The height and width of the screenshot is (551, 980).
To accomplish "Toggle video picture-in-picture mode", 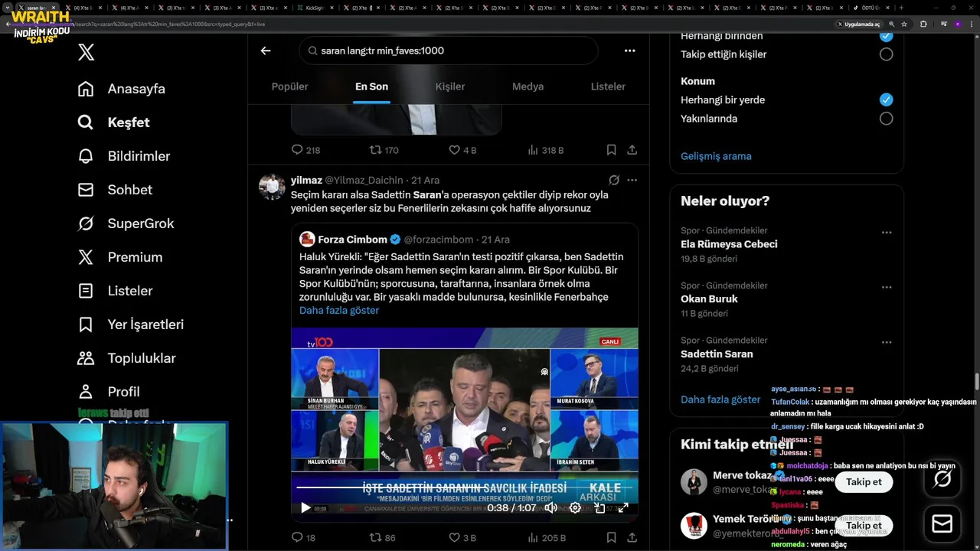I will pos(599,507).
